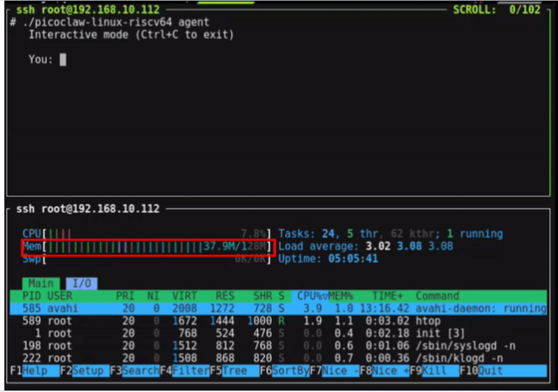Open F6 SortBy in htop footer
This screenshot has width=558, height=392.
(285, 370)
